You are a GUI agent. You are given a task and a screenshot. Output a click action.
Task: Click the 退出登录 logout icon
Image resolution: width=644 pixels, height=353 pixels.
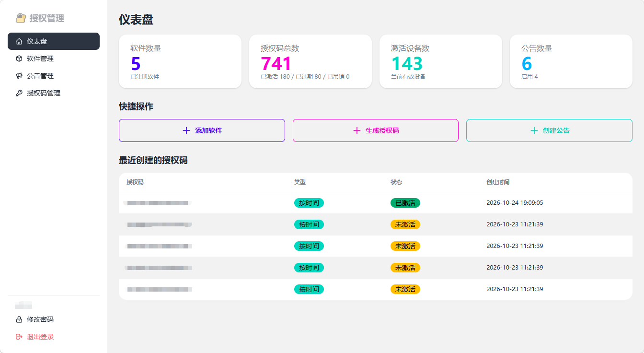19,337
